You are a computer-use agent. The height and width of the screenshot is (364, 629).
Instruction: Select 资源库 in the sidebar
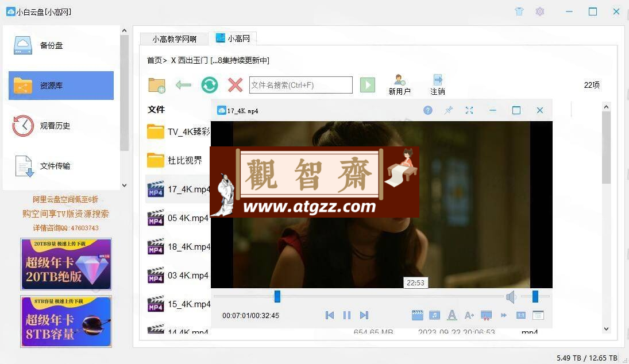61,86
